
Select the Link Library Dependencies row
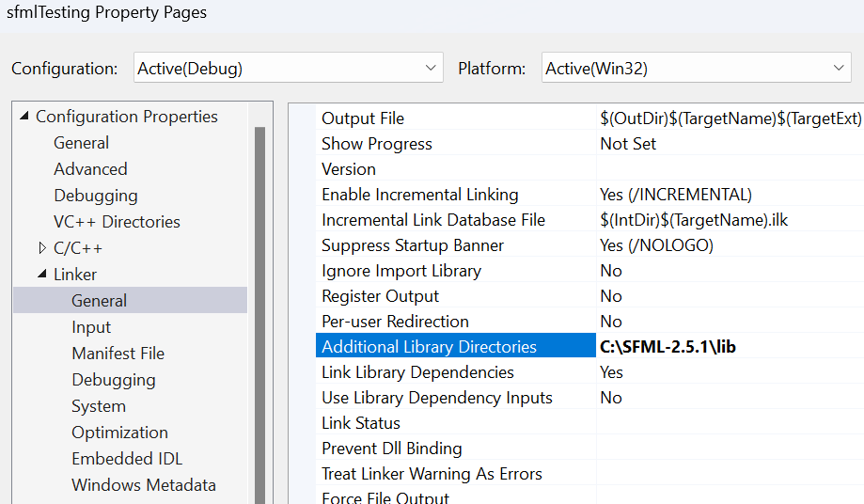pos(589,371)
